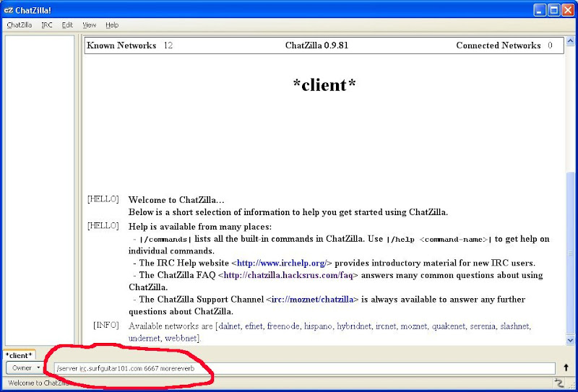Maximize the ChatZilla window

pos(553,10)
